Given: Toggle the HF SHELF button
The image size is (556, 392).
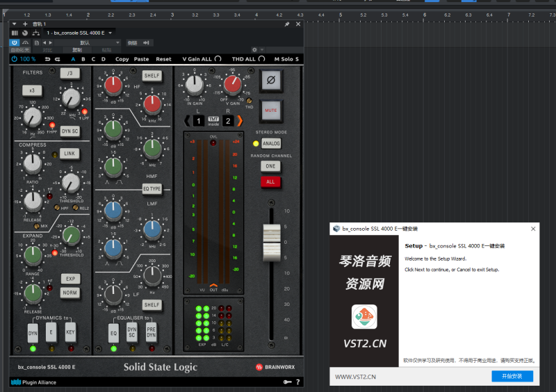Looking at the screenshot, I should point(152,76).
